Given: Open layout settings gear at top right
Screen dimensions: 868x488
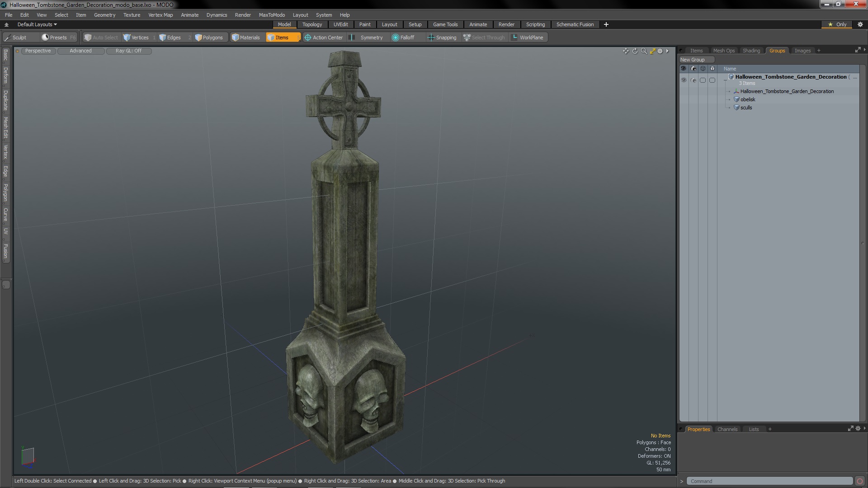Looking at the screenshot, I should 860,24.
